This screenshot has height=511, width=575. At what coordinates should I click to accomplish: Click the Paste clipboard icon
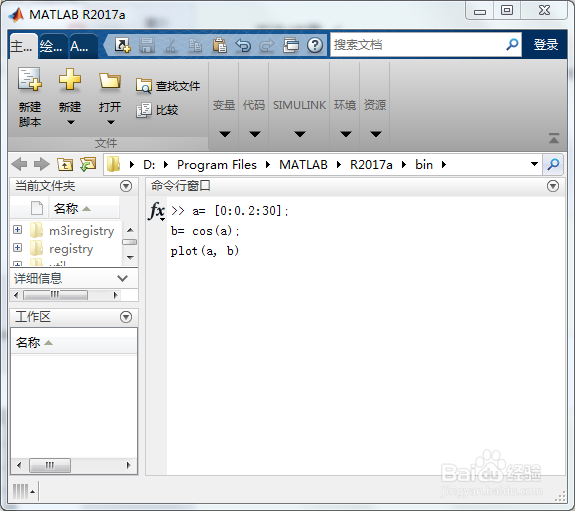point(219,45)
